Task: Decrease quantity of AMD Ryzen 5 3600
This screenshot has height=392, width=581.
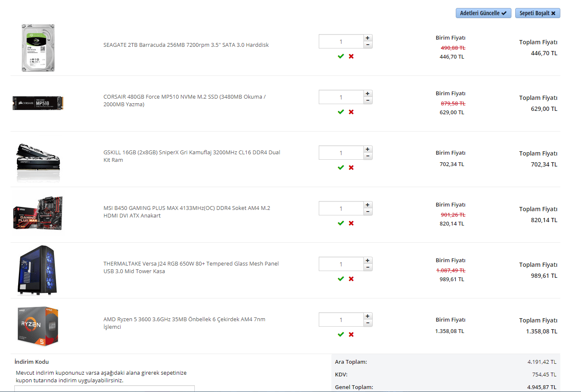Action: [368, 323]
